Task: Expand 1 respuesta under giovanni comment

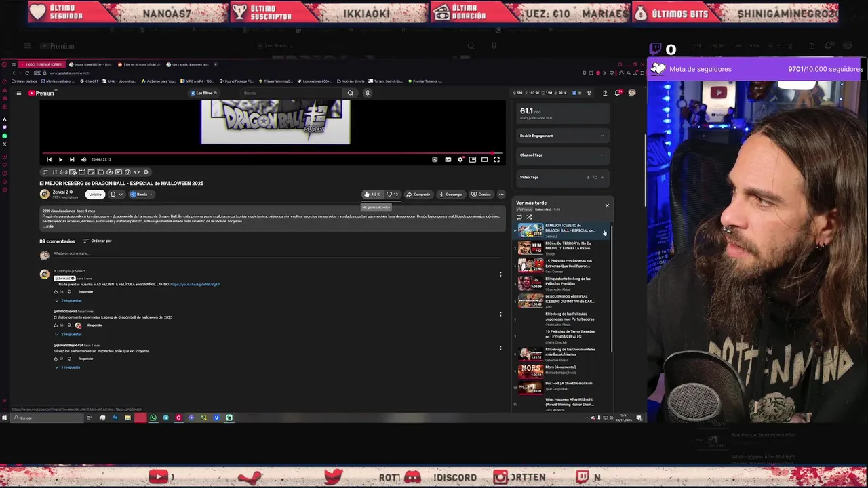Action: [x=68, y=367]
